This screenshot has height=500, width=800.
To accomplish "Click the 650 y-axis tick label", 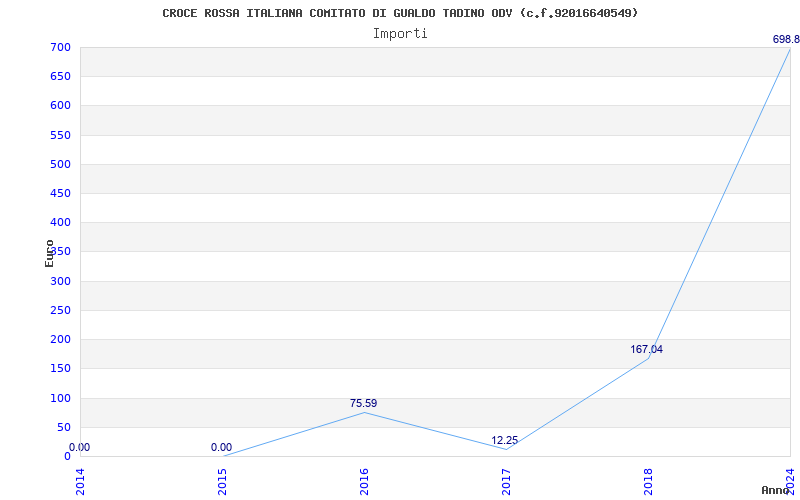I will click(60, 77).
